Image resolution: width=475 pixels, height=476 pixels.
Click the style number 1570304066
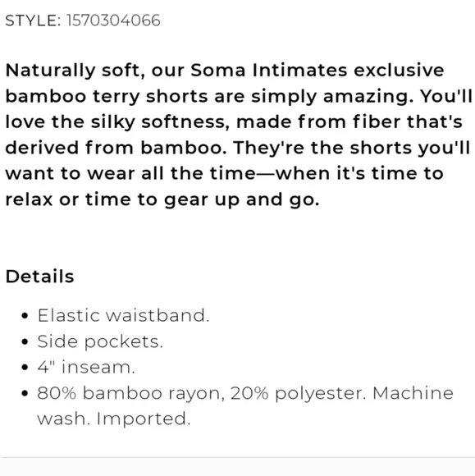[113, 21]
